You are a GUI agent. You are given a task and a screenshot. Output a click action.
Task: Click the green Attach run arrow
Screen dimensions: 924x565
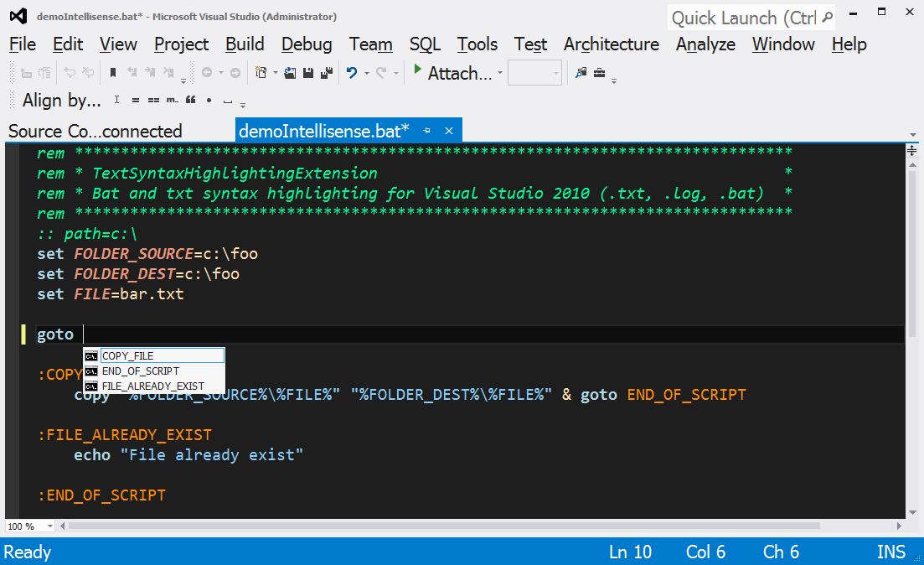click(417, 73)
